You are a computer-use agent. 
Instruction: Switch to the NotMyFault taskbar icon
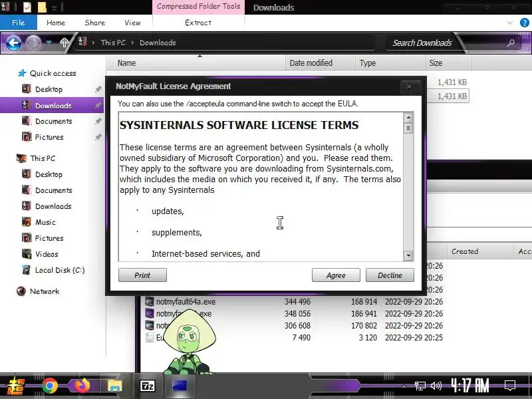[x=180, y=386]
